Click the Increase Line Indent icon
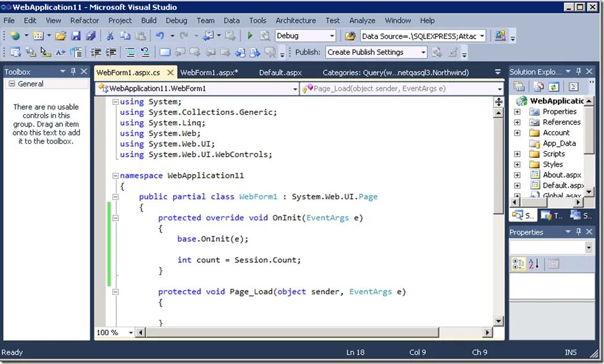604x364 pixels. pyautogui.click(x=111, y=52)
